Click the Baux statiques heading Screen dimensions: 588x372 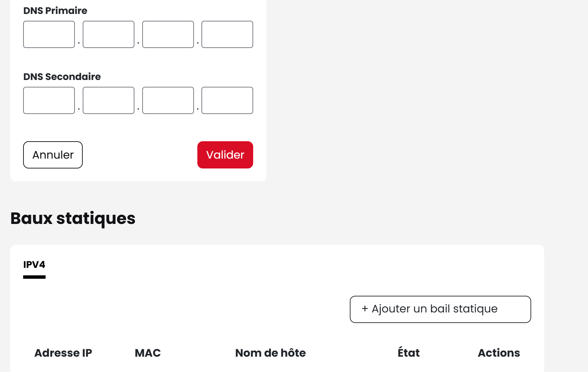pos(73,218)
